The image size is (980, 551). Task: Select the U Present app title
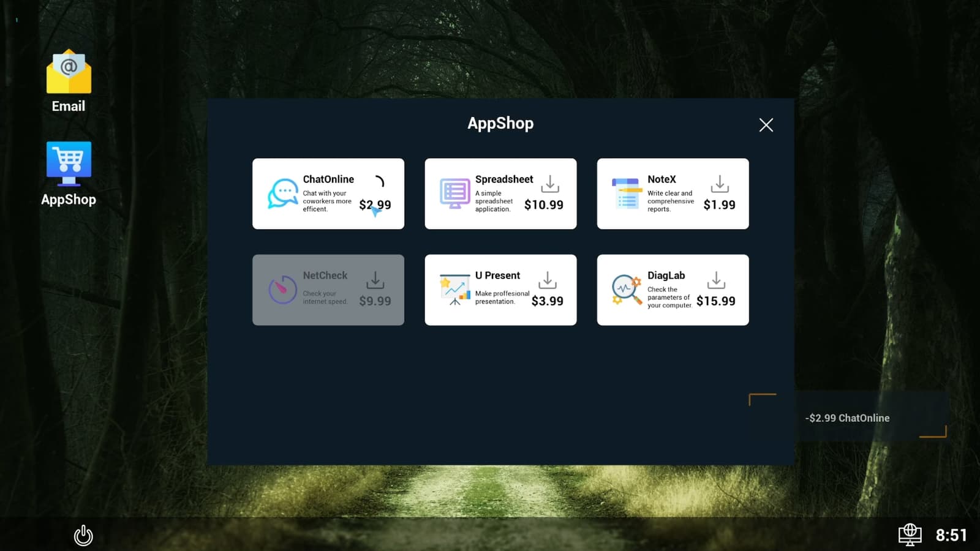coord(497,275)
